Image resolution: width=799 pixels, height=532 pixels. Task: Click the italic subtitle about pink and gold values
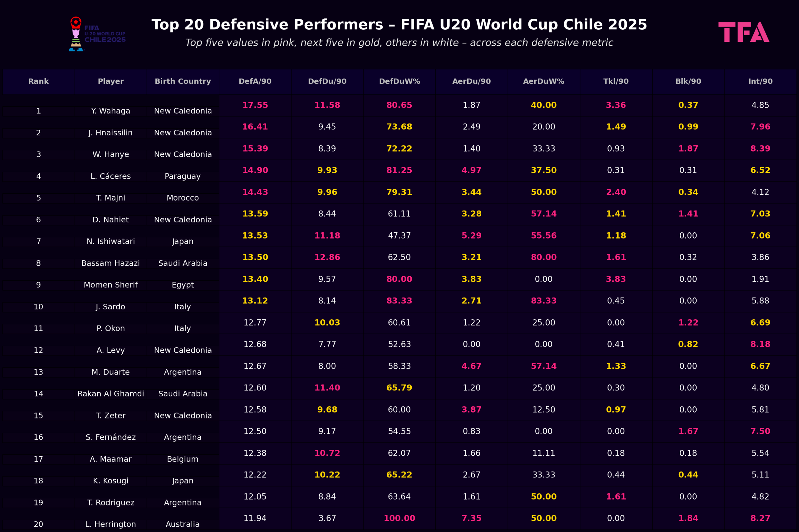tap(399, 43)
